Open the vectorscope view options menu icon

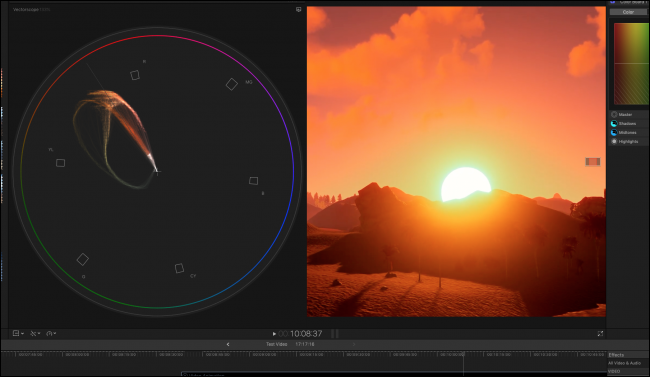coord(298,10)
